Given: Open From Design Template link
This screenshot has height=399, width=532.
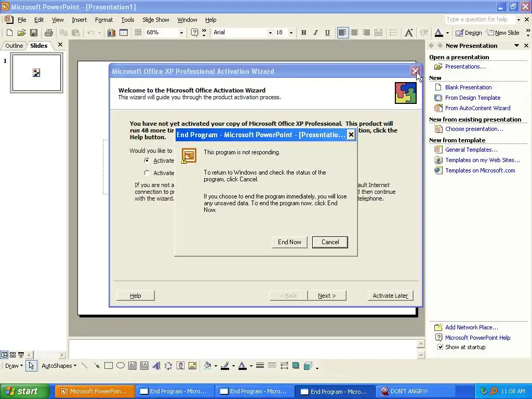Looking at the screenshot, I should [473, 98].
